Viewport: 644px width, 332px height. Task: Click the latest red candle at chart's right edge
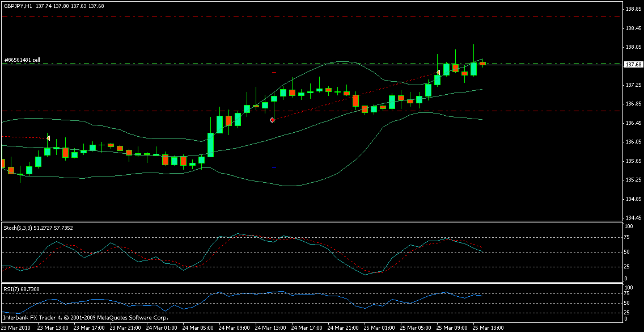(x=482, y=64)
